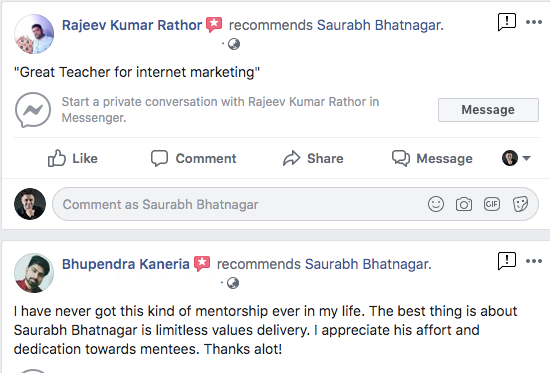Click Comment on Rajeev's recommendation post
Screen dimensions: 550x373
[194, 158]
